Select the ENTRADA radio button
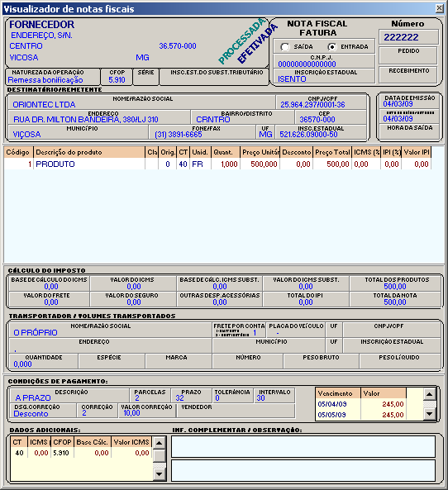Screen dimensions: 448x490 331,47
